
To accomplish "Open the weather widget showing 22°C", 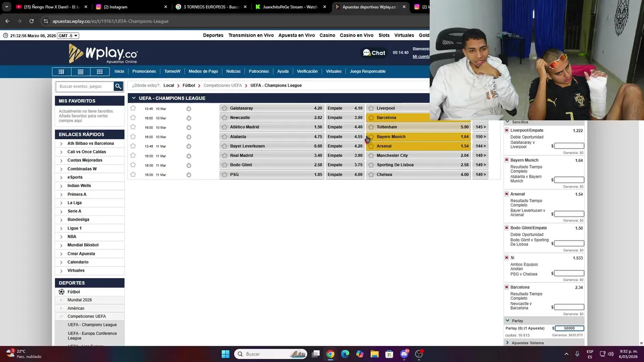I will click(24, 354).
